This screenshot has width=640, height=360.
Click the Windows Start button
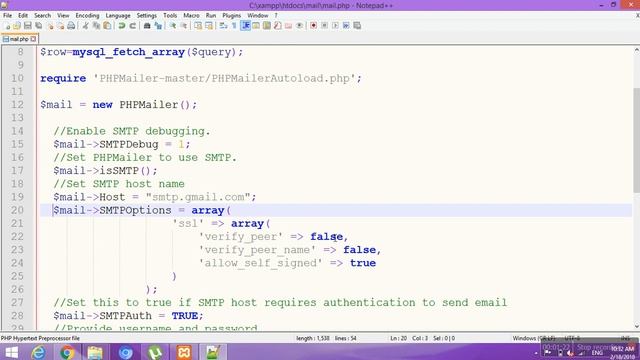11,352
